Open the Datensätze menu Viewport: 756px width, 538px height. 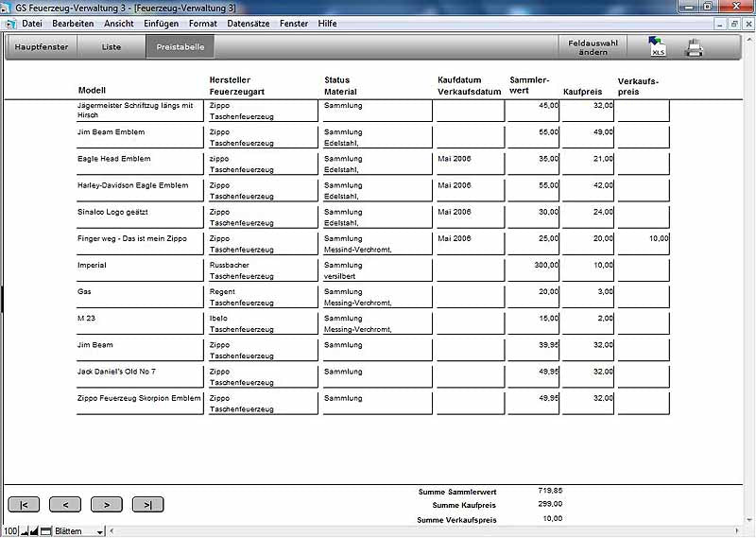(249, 23)
